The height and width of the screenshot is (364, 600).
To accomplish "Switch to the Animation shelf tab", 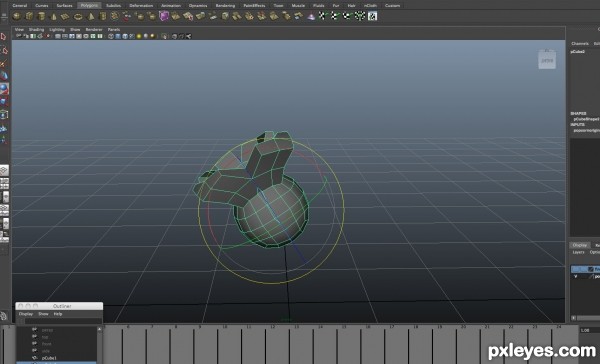I will (171, 5).
